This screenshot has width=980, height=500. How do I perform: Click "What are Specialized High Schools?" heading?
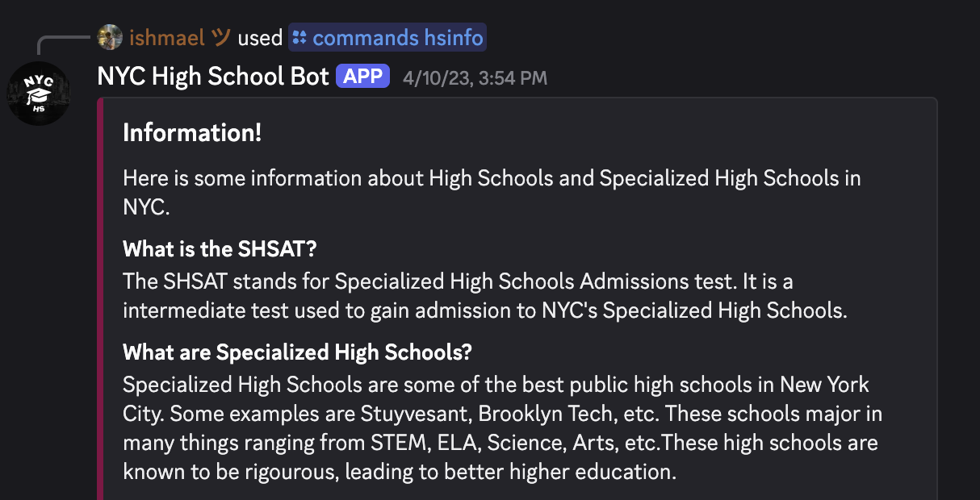(x=297, y=352)
